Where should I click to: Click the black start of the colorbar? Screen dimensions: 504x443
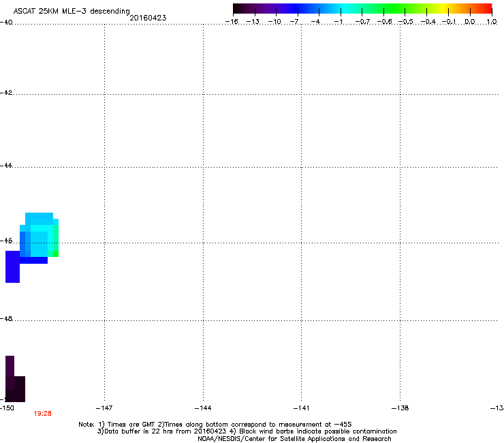[x=238, y=9]
